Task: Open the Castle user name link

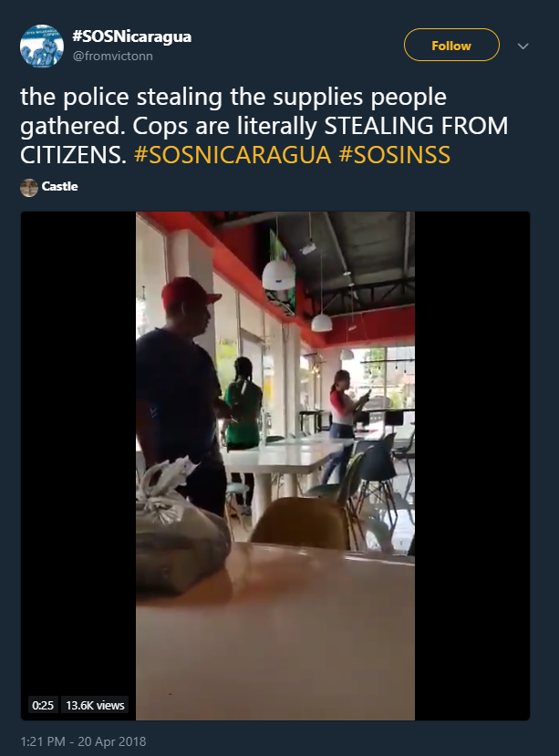Action: click(60, 186)
